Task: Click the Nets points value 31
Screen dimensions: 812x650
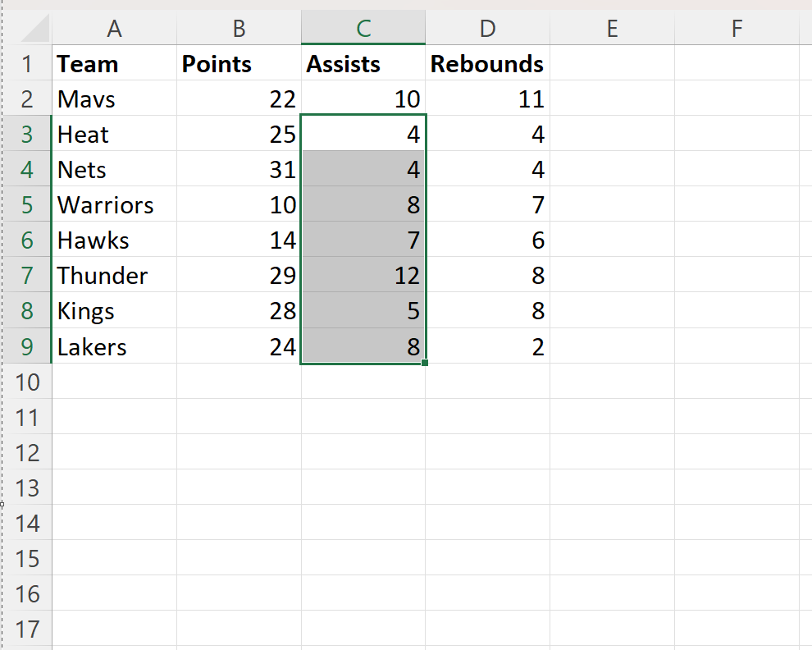Action: click(239, 170)
